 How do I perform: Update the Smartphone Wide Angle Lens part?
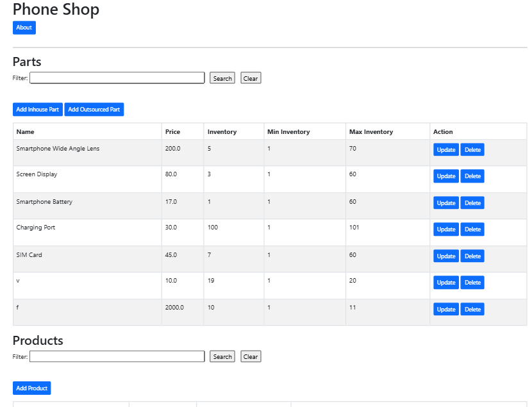tap(445, 149)
